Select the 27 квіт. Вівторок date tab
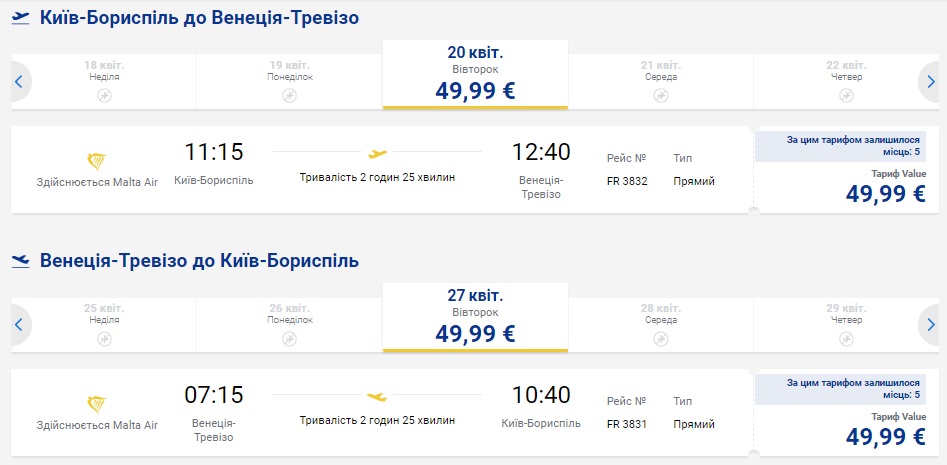 click(475, 318)
